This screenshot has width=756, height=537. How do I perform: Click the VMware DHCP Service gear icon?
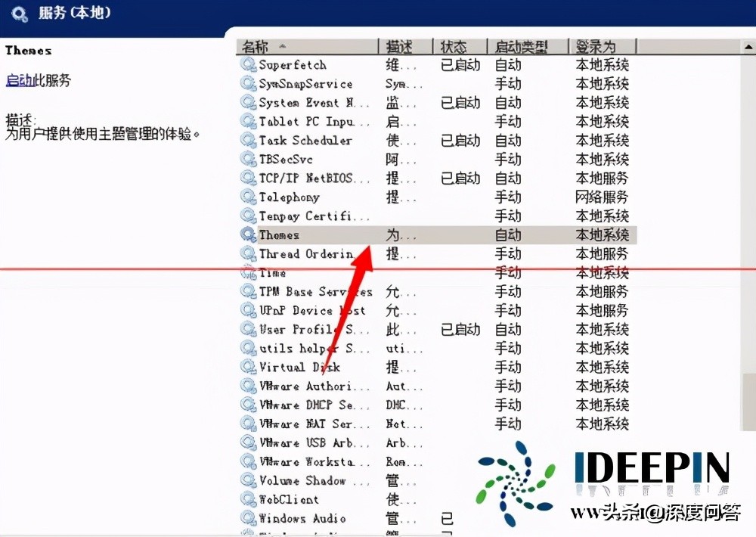pos(248,405)
